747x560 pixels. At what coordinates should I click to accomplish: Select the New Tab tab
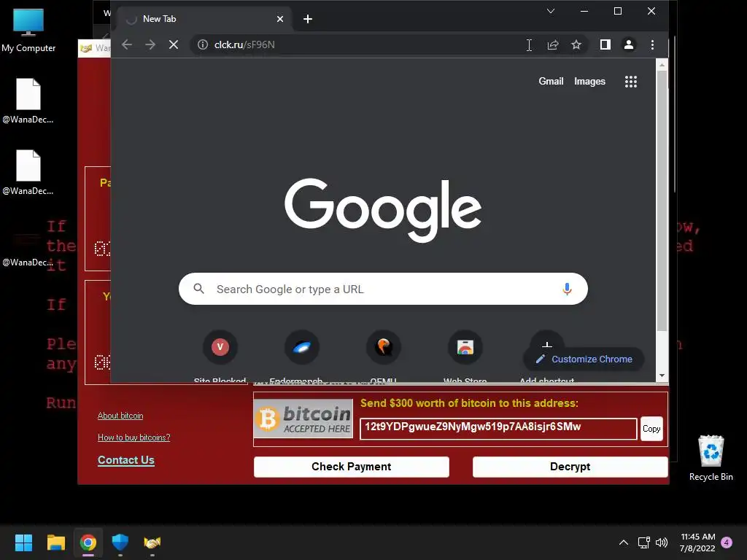205,19
